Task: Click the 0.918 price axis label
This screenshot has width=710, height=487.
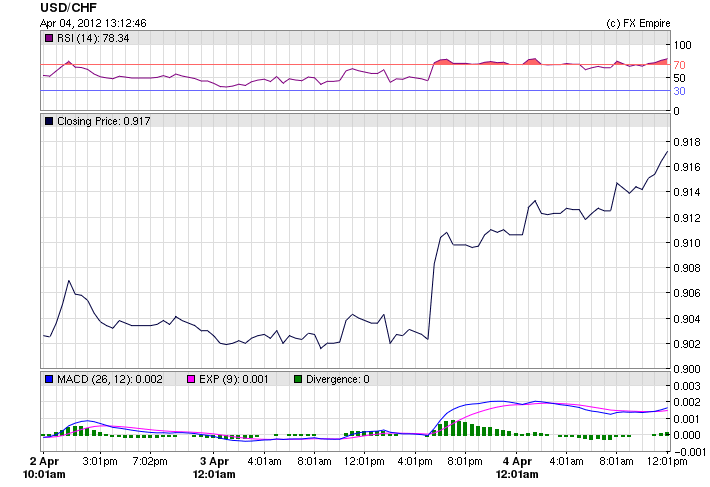Action: [x=687, y=142]
